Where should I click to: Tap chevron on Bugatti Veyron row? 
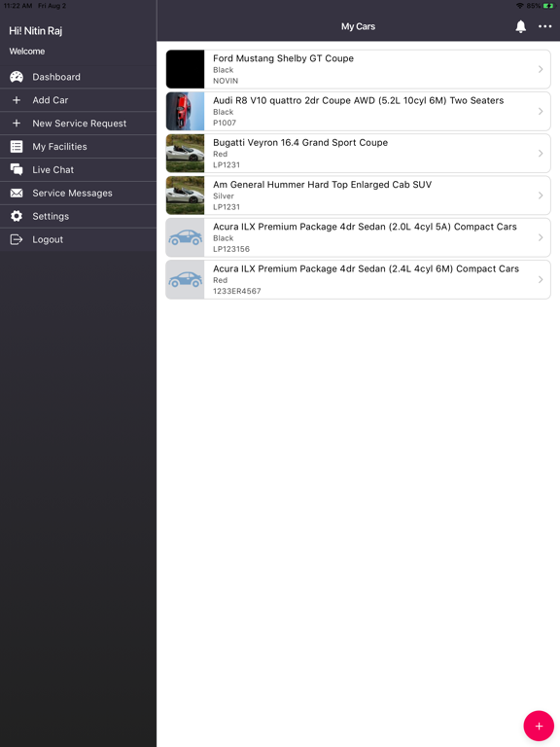click(x=541, y=154)
